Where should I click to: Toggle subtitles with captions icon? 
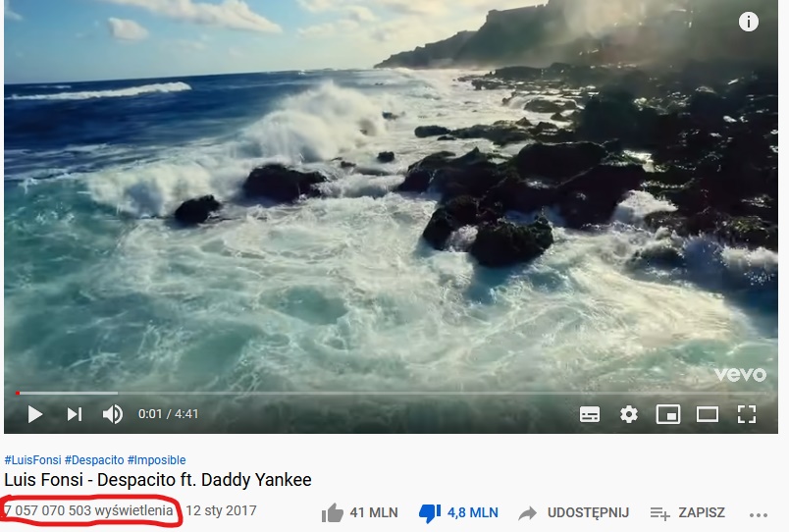[x=589, y=415]
